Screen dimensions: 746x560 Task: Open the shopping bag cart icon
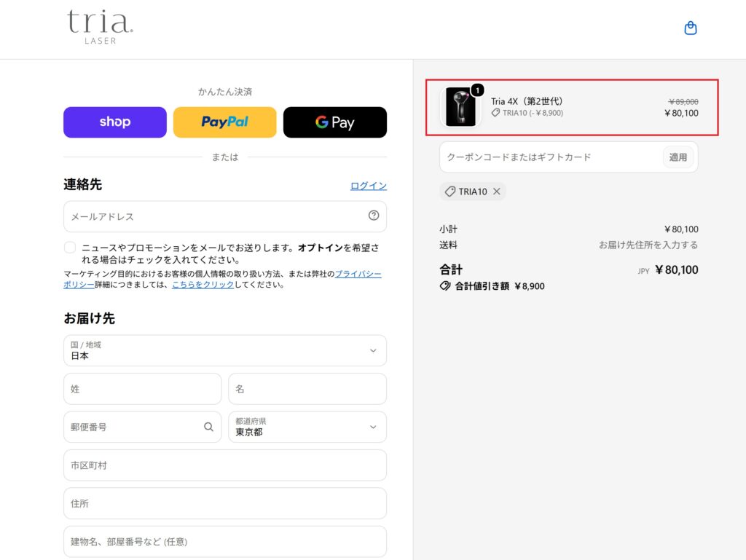tap(691, 28)
